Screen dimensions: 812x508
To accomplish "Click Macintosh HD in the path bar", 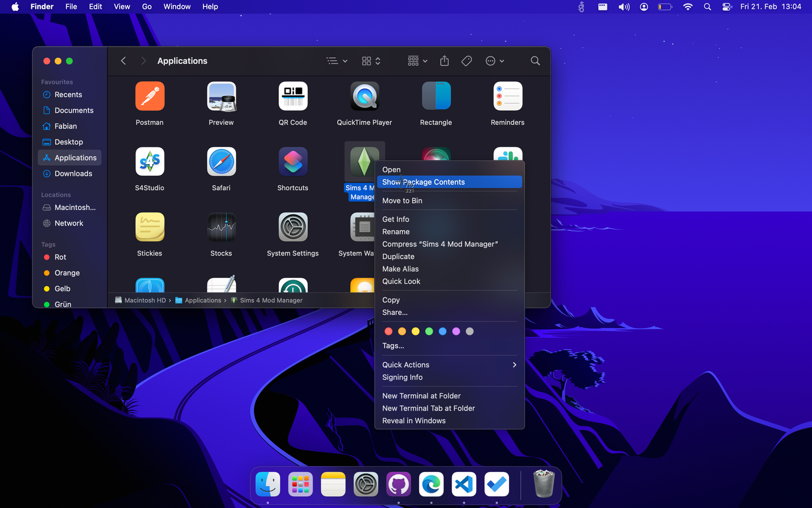I will click(140, 300).
